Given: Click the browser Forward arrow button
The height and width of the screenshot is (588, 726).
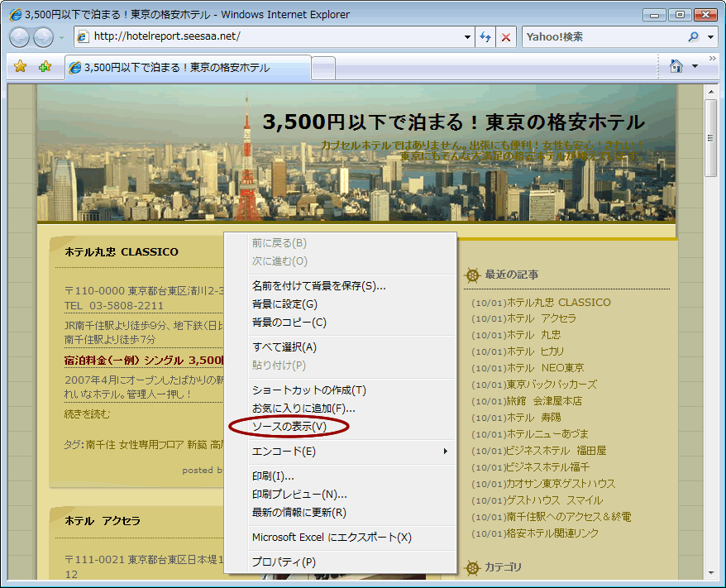Looking at the screenshot, I should tap(43, 37).
